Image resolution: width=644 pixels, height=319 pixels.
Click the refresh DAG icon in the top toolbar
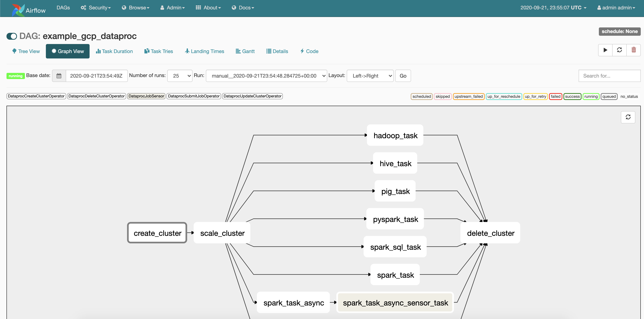[x=619, y=50]
